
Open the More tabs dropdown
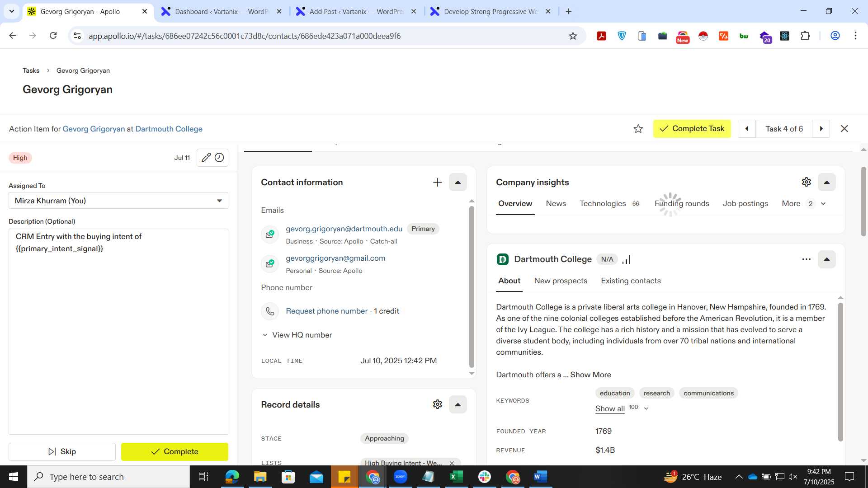click(x=804, y=204)
